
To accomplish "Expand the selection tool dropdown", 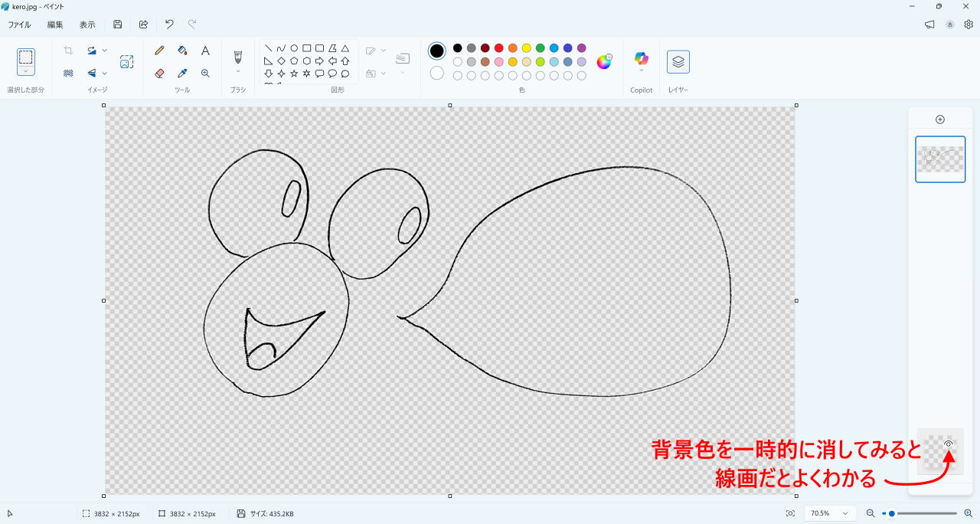I will pos(26,71).
